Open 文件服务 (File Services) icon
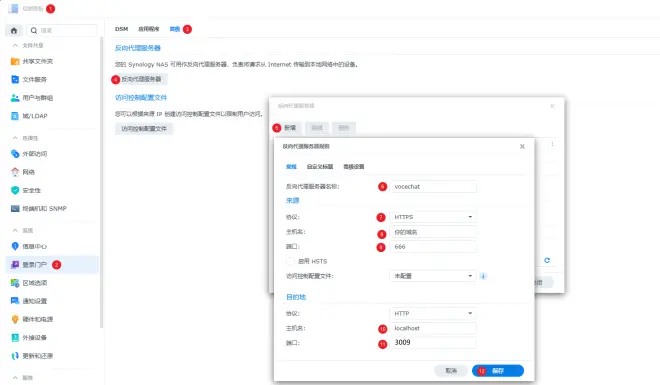This screenshot has width=660, height=385. 15,80
